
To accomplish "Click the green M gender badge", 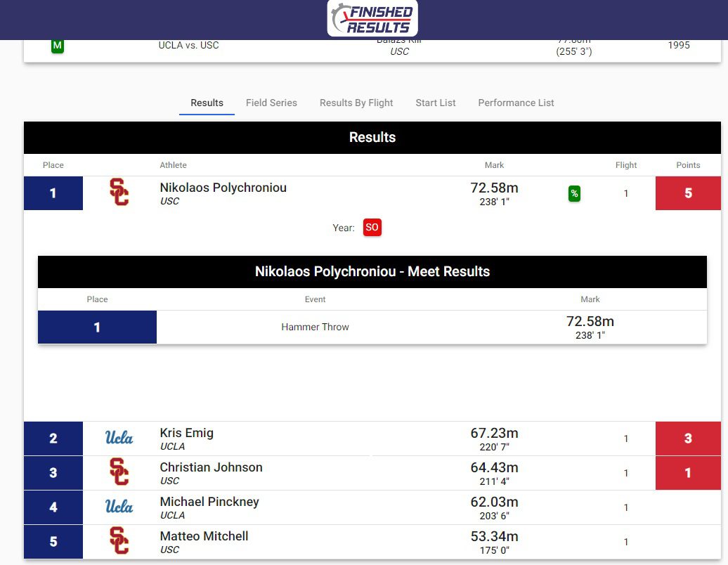I will [58, 46].
